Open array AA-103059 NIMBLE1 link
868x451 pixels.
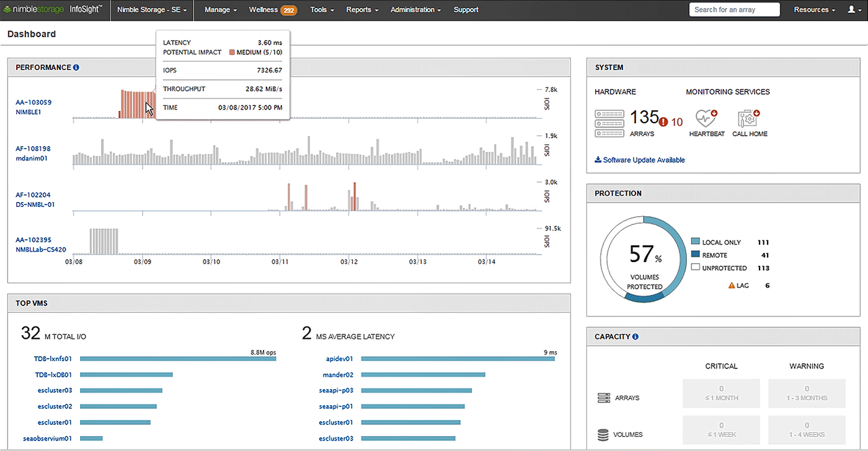point(33,107)
